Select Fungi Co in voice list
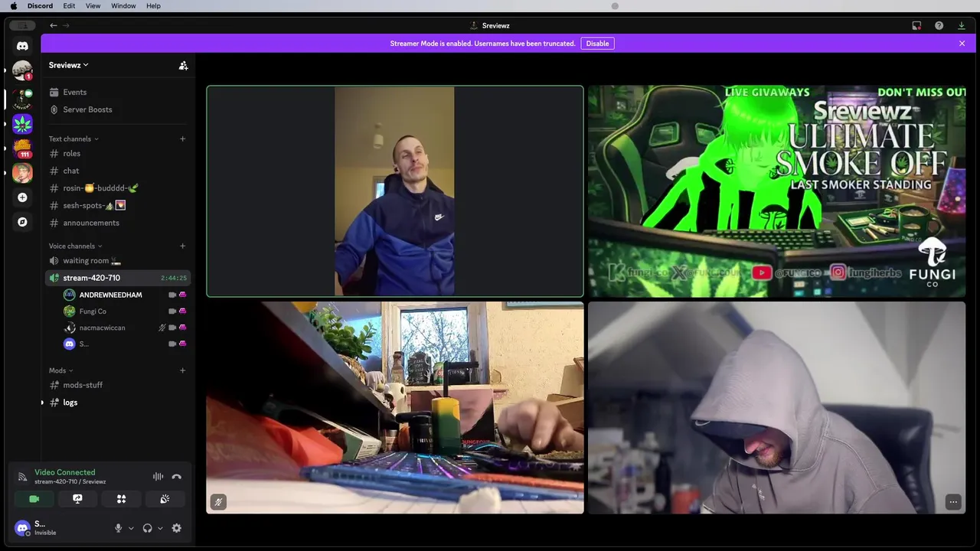Viewport: 980px width, 551px height. (x=125, y=311)
